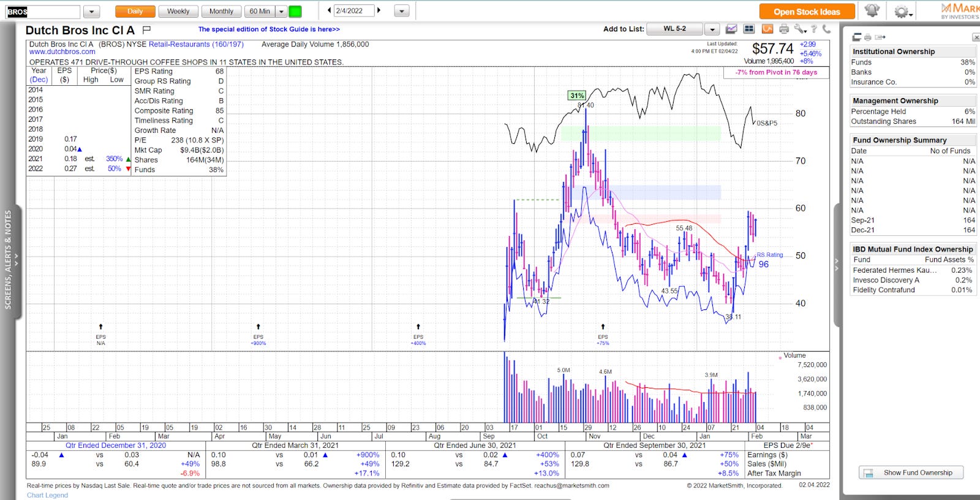Switch to the Monthly chart
The image size is (980, 500).
point(221,11)
